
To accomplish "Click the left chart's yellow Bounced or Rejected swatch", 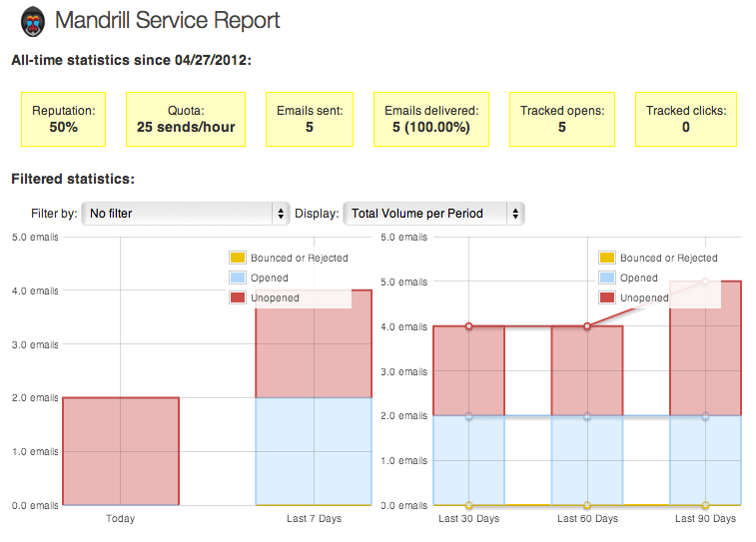I will pyautogui.click(x=238, y=258).
